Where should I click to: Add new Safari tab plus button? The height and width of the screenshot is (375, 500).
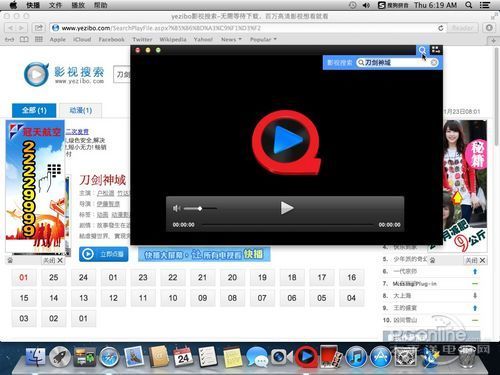click(494, 40)
